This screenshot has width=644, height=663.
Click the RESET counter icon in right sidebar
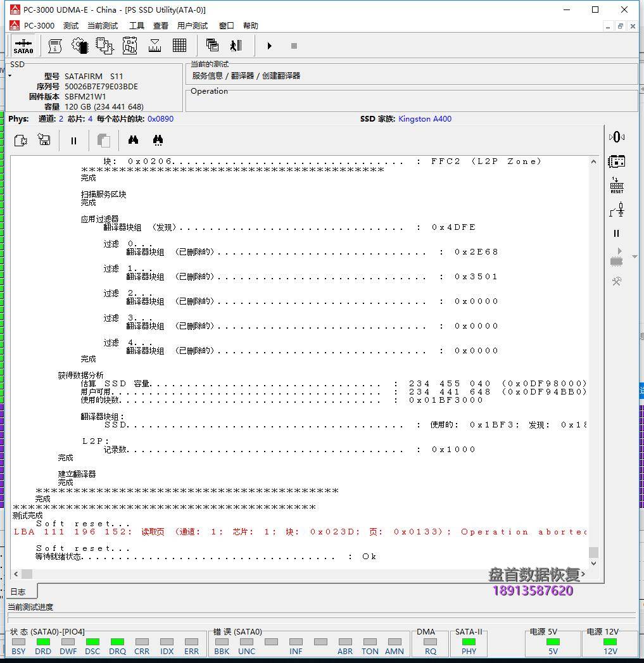click(x=617, y=185)
